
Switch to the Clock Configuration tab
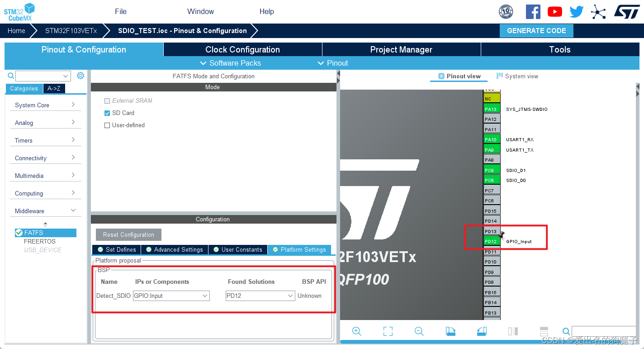coord(242,49)
